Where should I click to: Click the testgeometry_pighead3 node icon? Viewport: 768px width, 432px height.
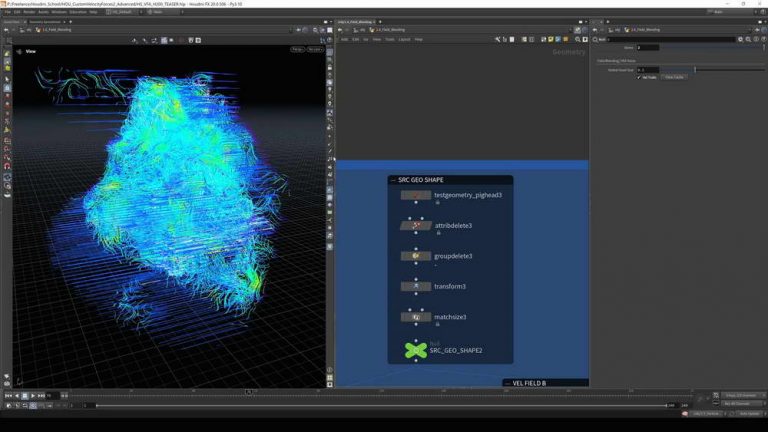pos(415,195)
